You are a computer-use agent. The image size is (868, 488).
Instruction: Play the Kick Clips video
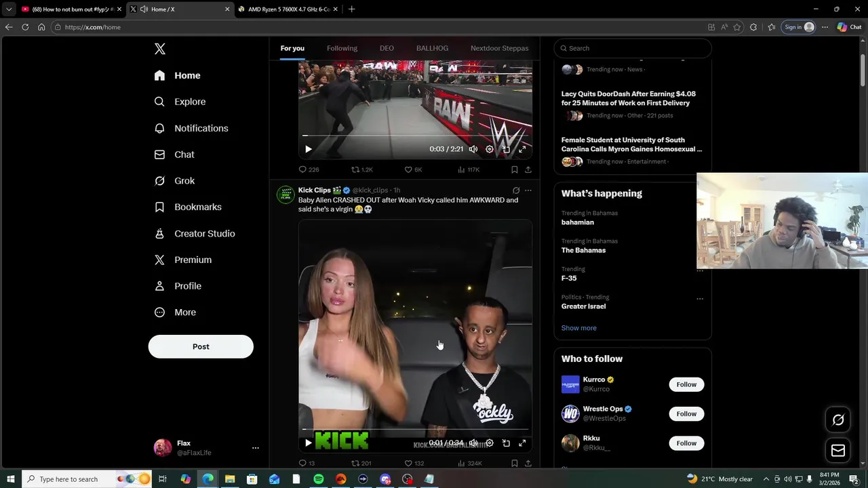pyautogui.click(x=309, y=443)
